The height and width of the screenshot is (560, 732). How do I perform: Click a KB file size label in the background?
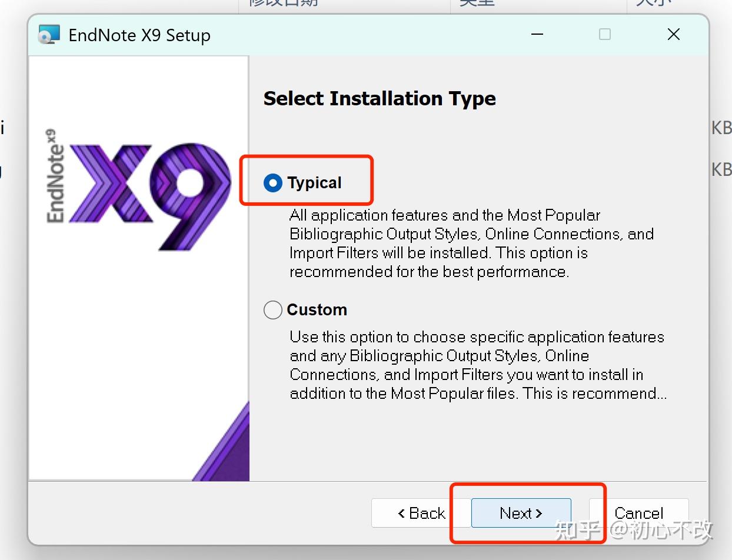[721, 128]
